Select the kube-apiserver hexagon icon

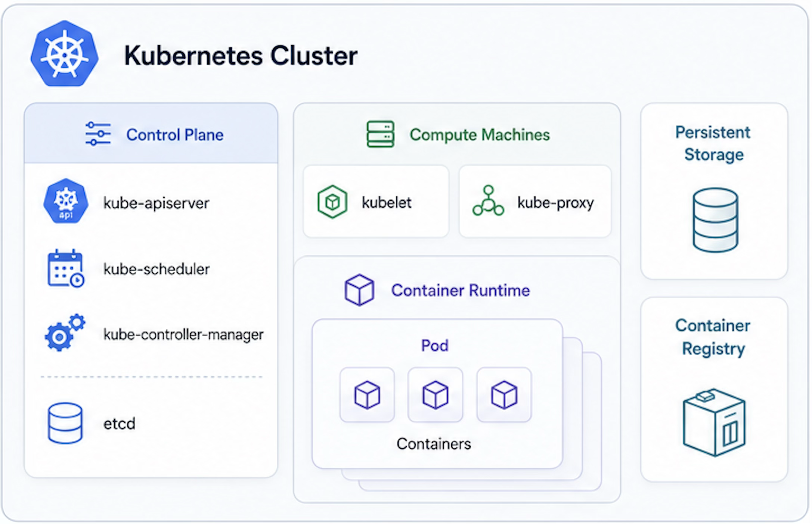(x=66, y=201)
